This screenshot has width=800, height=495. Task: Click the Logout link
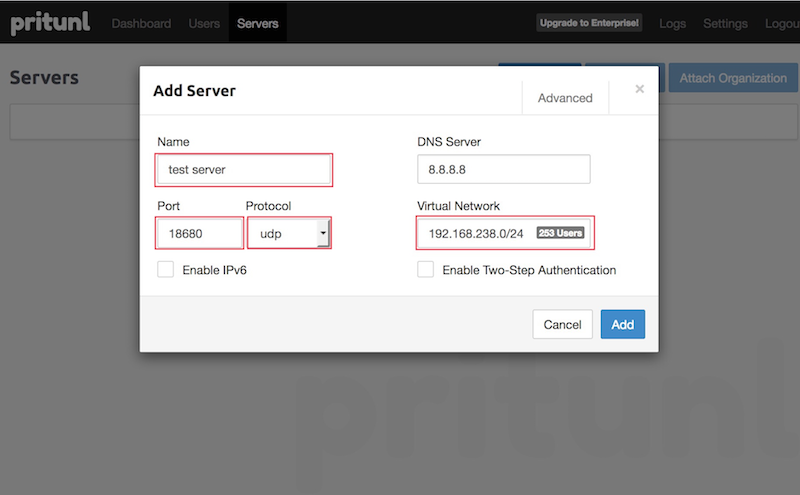(781, 23)
